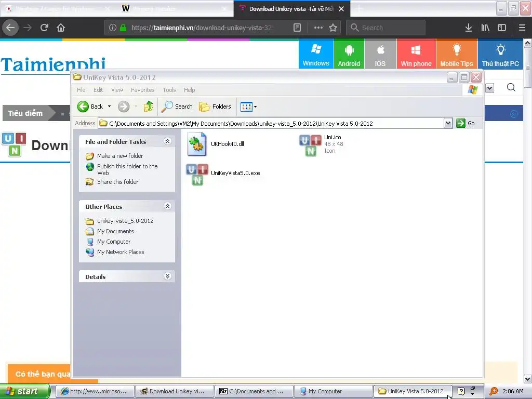Click Firefox back navigation arrow
Screen dimensions: 532x399
click(x=10, y=28)
